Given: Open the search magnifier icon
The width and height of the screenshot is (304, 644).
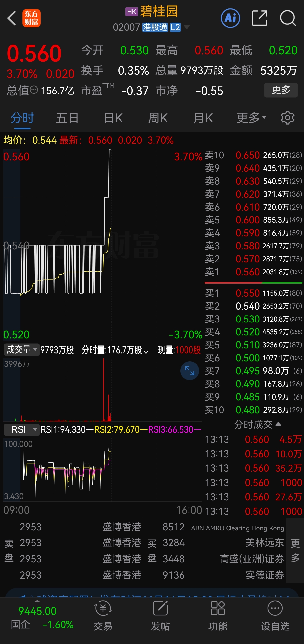Looking at the screenshot, I should (288, 18).
